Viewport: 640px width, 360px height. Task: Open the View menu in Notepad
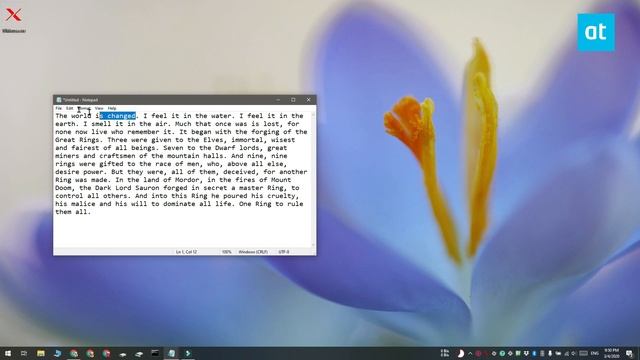tap(99, 108)
